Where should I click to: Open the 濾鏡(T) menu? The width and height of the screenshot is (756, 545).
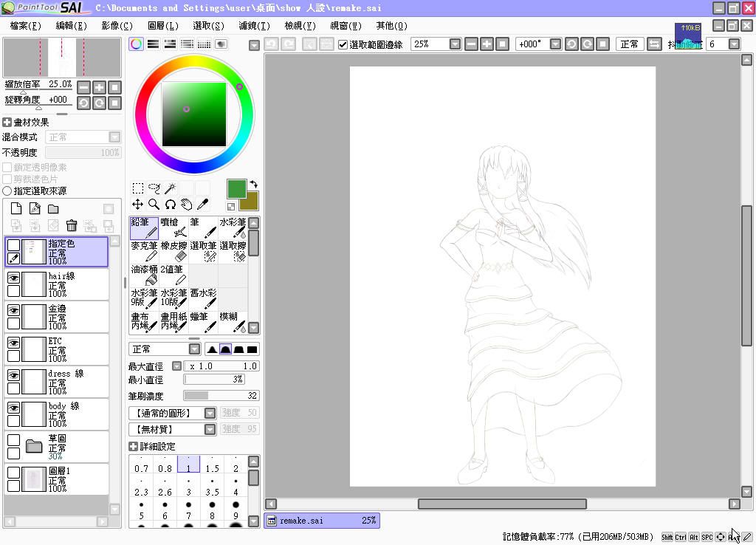(254, 26)
